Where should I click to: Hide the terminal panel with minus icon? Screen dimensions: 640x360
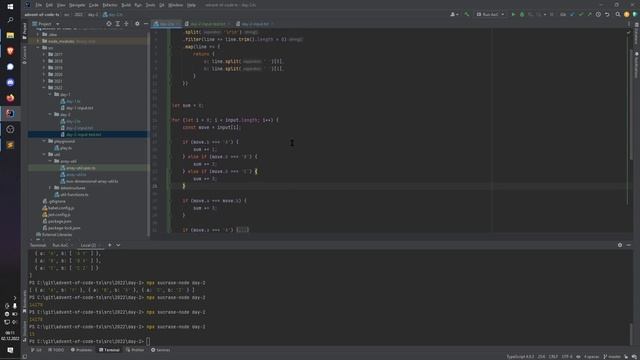629,245
